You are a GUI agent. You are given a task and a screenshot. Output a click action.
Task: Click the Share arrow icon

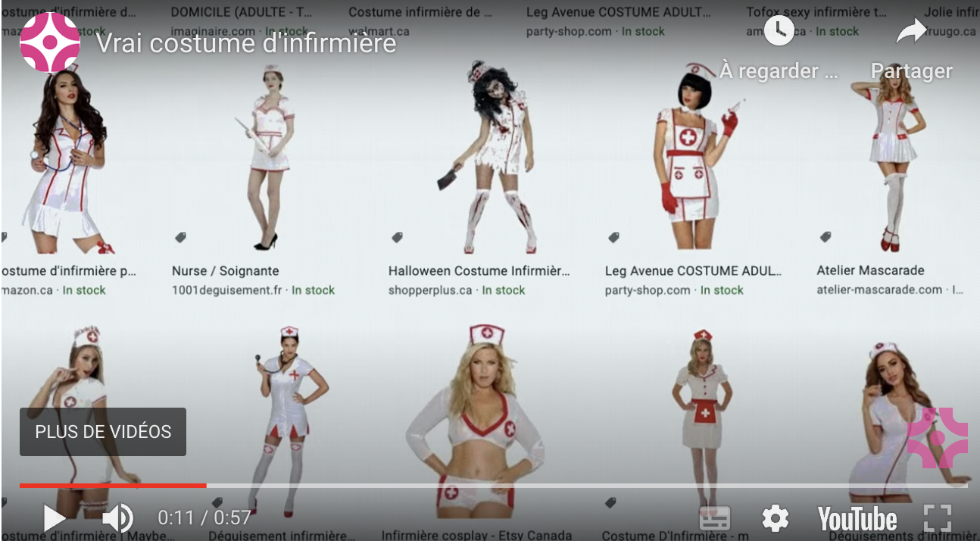pos(911,31)
